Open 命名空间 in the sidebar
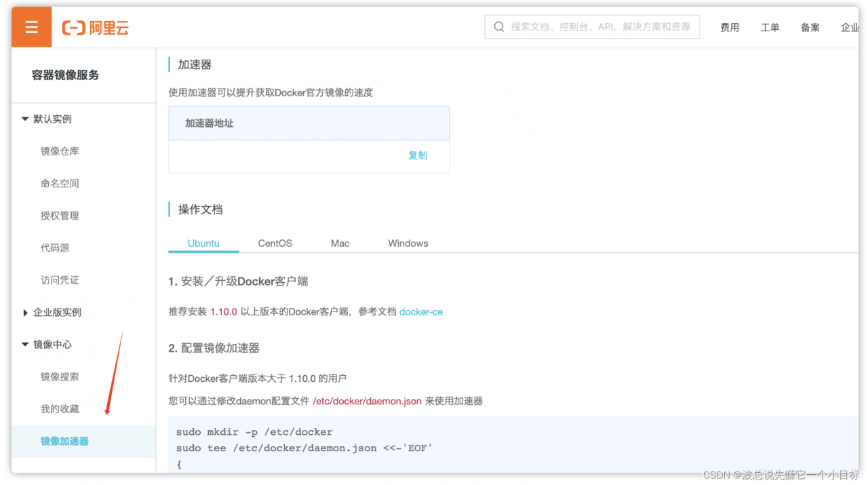The height and width of the screenshot is (485, 868). 60,183
